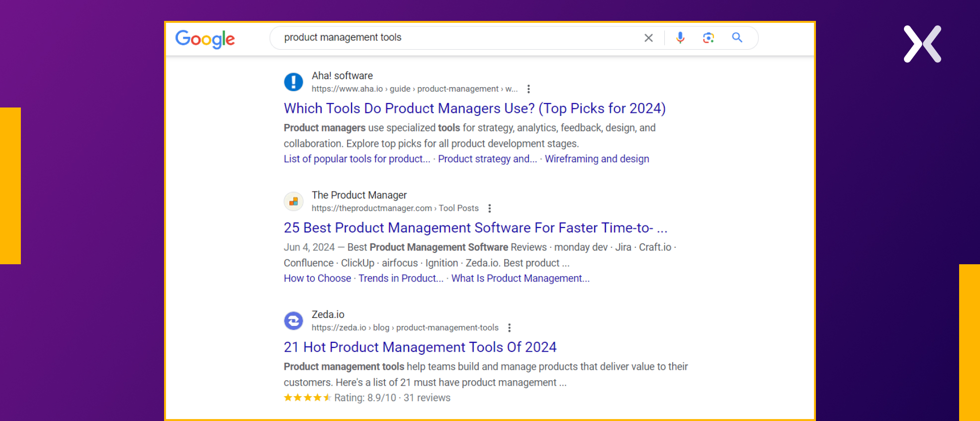Click 'The Product Manager' site name
Viewport: 980px width, 421px height.
coord(359,195)
